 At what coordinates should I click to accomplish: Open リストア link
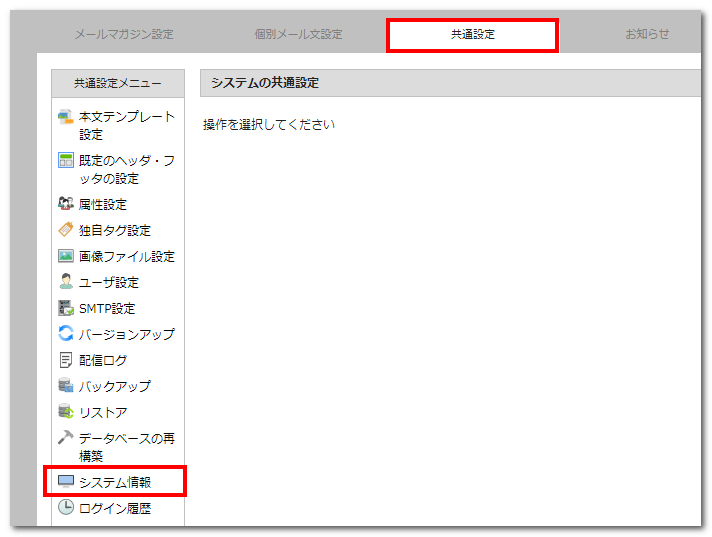[103, 413]
